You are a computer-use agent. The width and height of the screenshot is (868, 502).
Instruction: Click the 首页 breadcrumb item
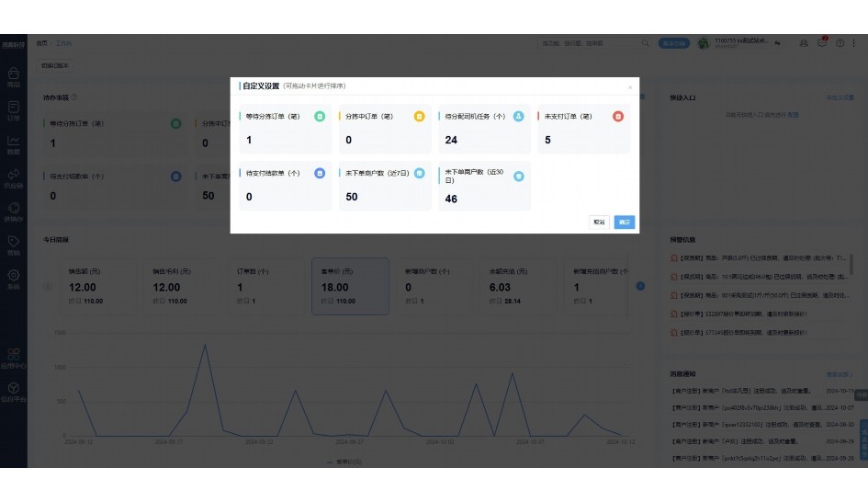point(41,43)
